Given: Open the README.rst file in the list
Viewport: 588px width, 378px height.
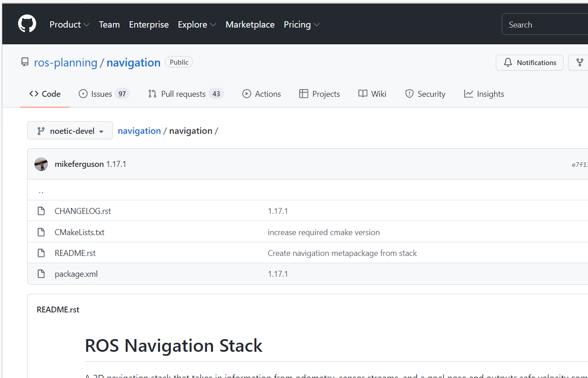Looking at the screenshot, I should [75, 253].
